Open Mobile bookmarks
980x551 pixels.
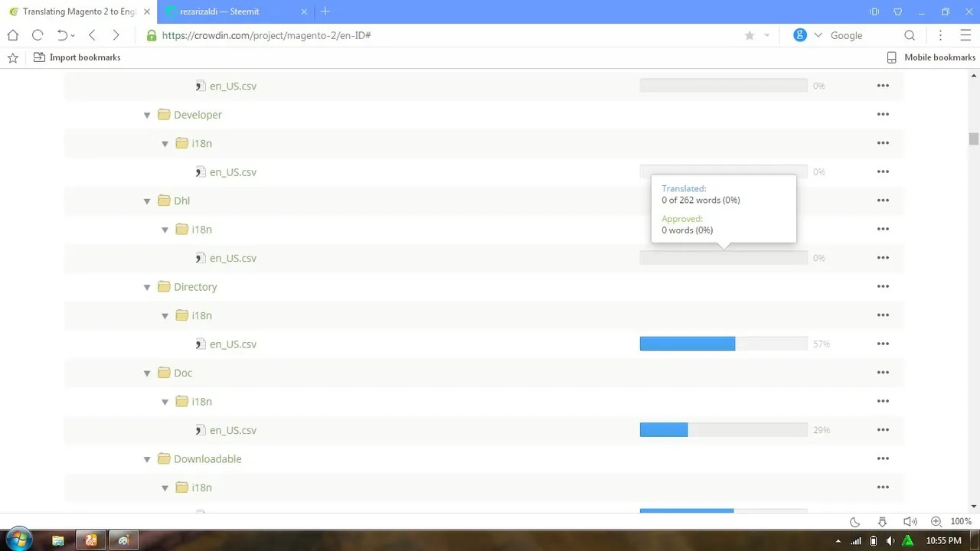931,57
